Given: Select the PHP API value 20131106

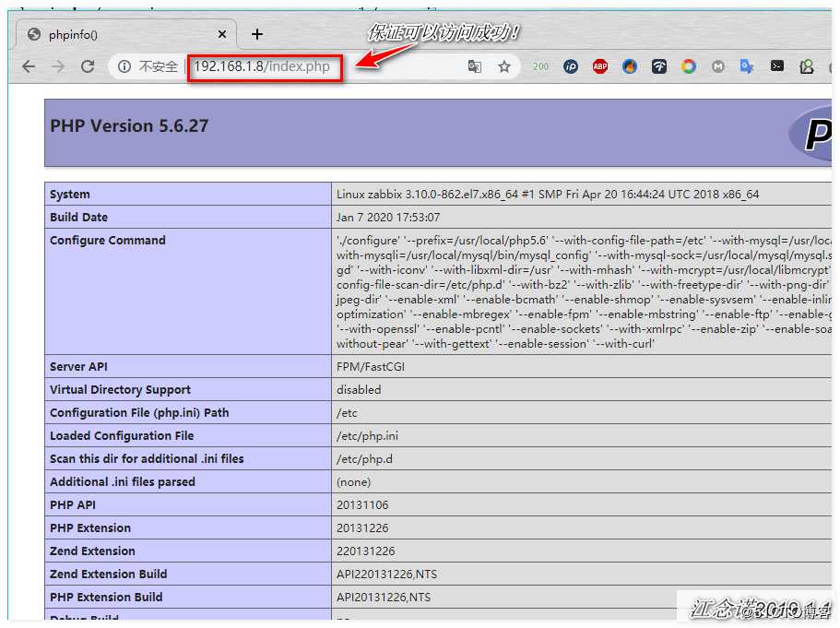Looking at the screenshot, I should 362,505.
